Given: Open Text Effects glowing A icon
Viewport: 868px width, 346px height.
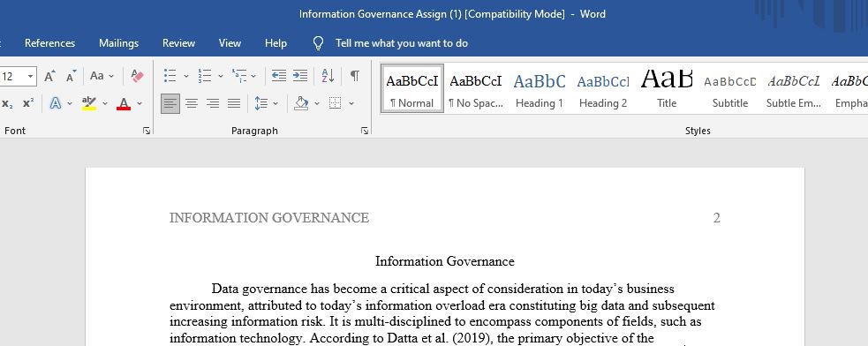Looking at the screenshot, I should [56, 103].
